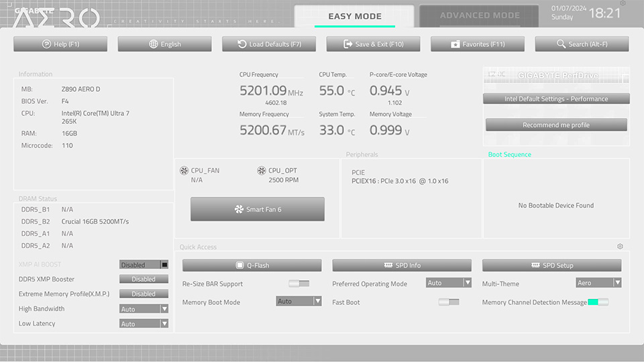Image resolution: width=644 pixels, height=362 pixels.
Task: Open Multi-Theme Aero dropdown
Action: pos(598,283)
